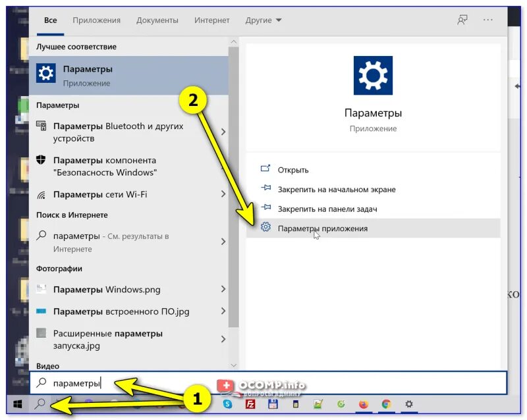The height and width of the screenshot is (420, 527).
Task: Click Открыть in the preview pane
Action: [292, 169]
